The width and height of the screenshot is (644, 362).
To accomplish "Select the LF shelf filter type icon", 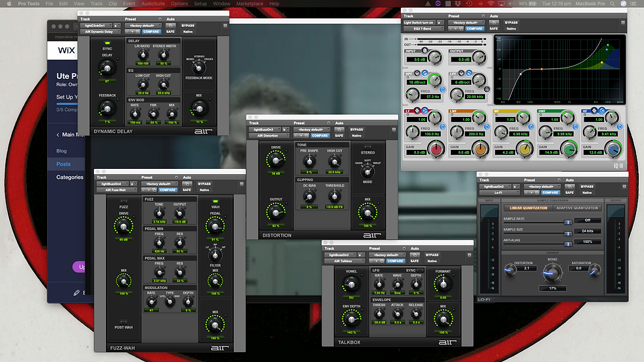I will coord(425,111).
